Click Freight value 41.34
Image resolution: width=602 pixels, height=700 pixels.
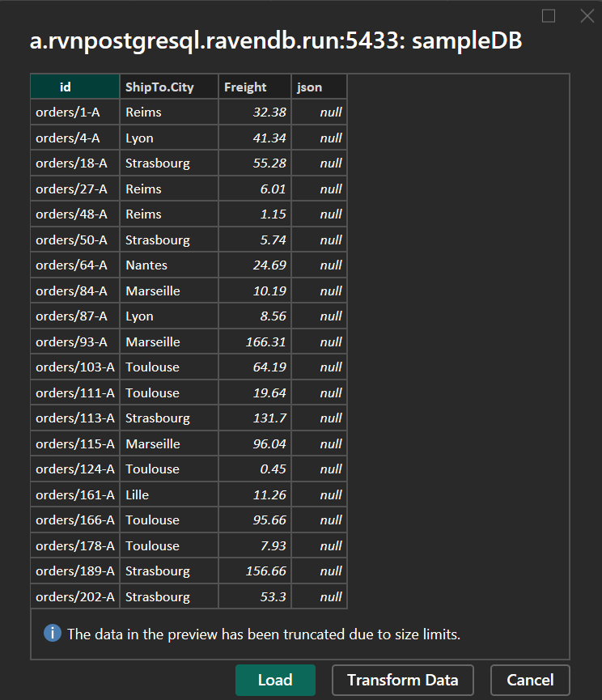[x=255, y=138]
